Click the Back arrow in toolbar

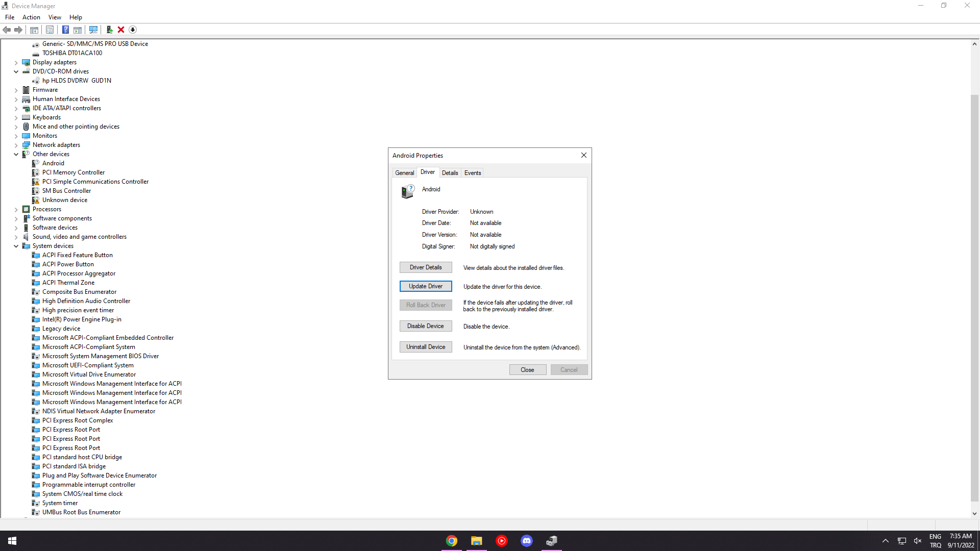7,30
